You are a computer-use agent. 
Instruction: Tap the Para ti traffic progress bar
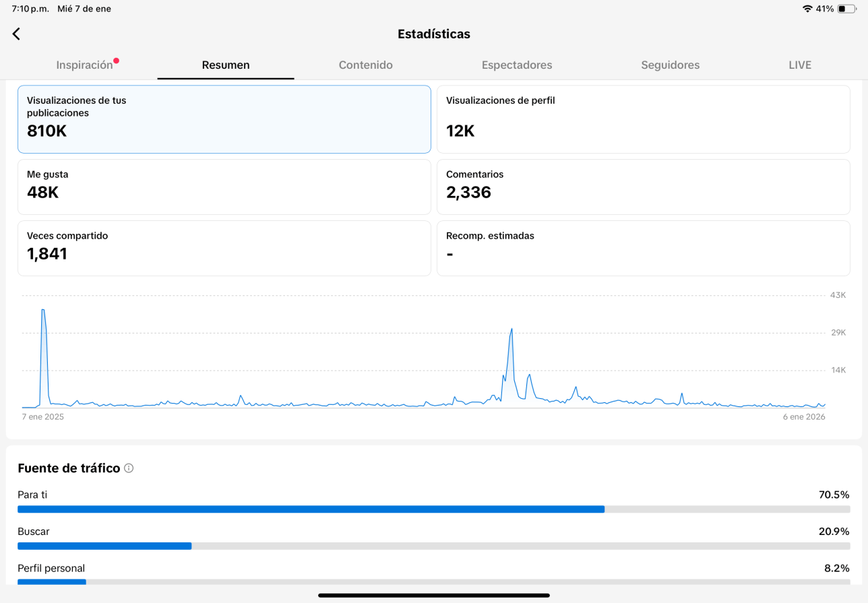pos(434,509)
